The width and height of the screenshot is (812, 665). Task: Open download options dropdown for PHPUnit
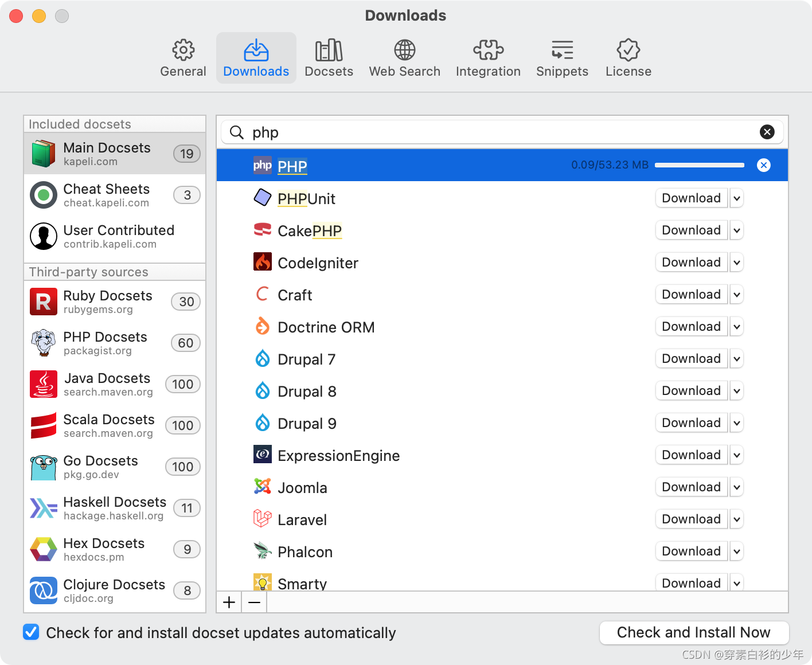(x=737, y=198)
